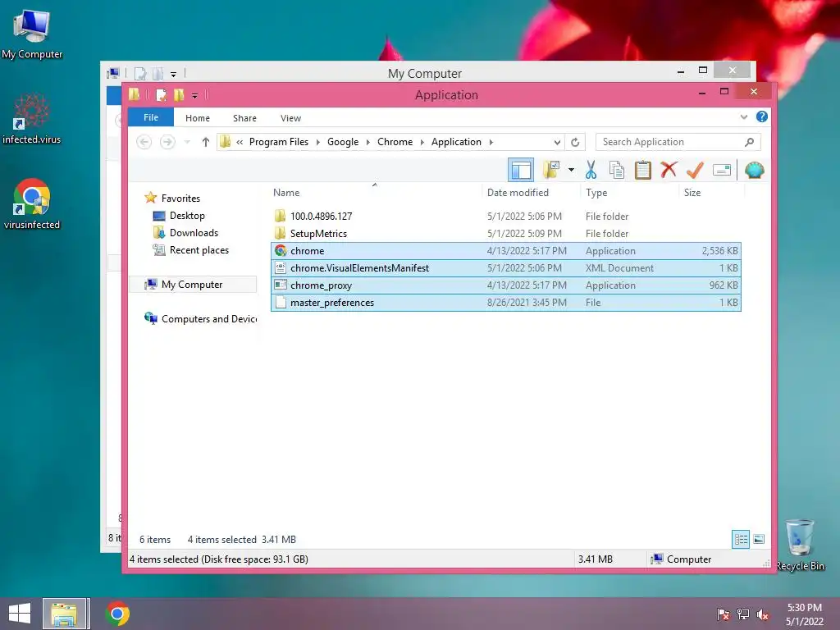Open Computers and Devices in navigation pane
The height and width of the screenshot is (630, 840).
tap(201, 319)
